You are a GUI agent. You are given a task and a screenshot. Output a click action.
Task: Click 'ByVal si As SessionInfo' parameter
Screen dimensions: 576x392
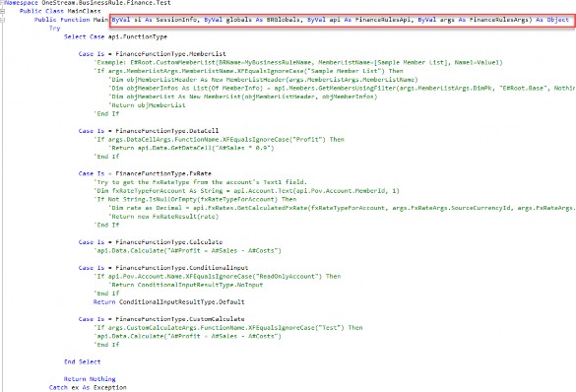(154, 20)
